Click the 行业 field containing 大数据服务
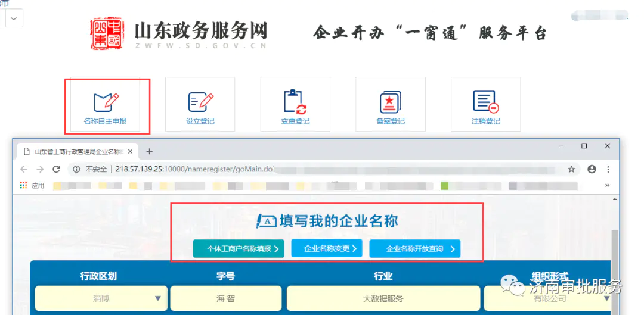This screenshot has height=315, width=644. (x=383, y=298)
